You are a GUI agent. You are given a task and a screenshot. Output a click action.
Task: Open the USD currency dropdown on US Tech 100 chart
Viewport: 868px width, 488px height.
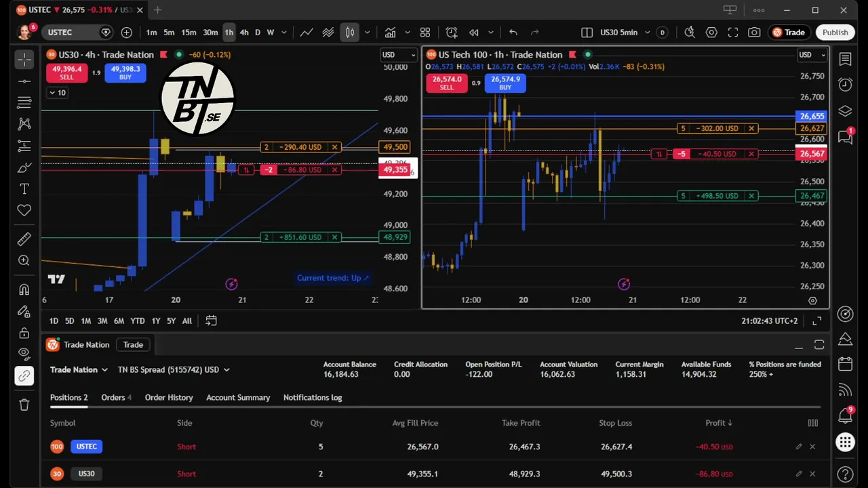(x=812, y=55)
